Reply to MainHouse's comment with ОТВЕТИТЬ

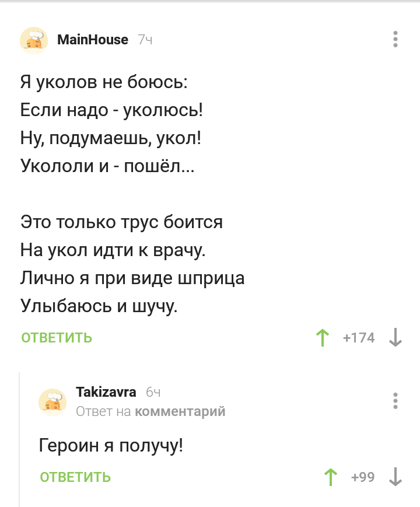pos(57,337)
